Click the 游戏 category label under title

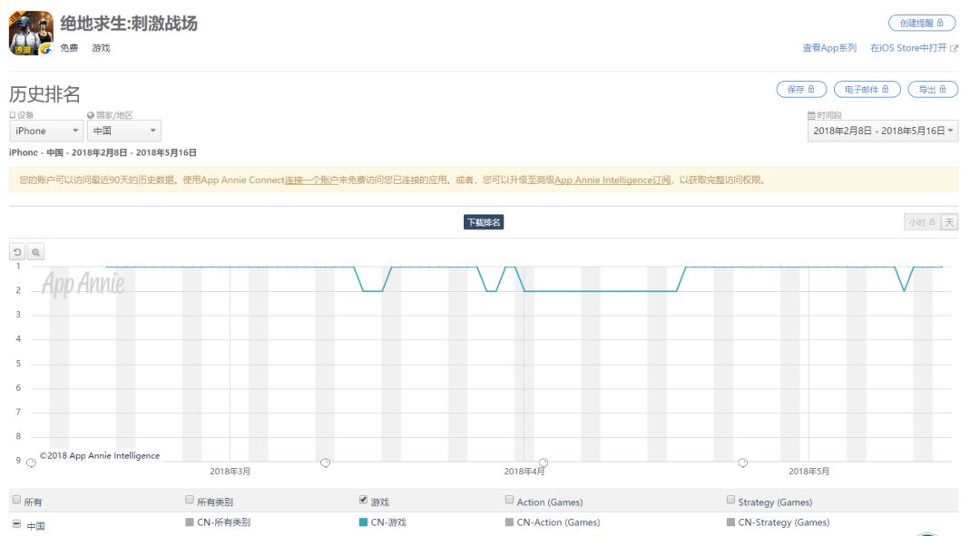[x=101, y=48]
